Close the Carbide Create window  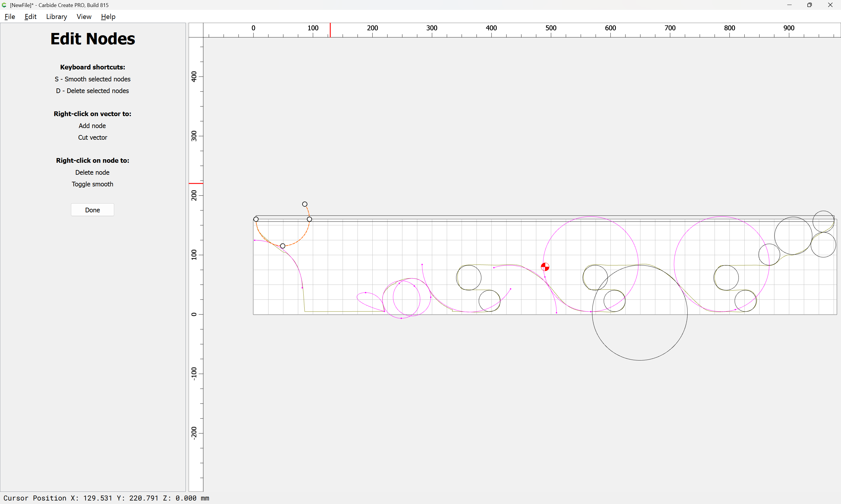830,5
